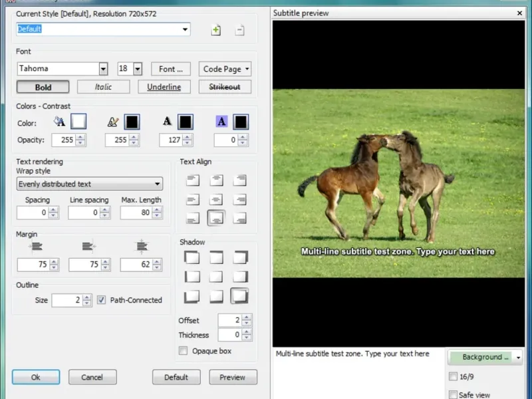Choose the center shadow position icon
The height and width of the screenshot is (399, 532).
pyautogui.click(x=216, y=277)
